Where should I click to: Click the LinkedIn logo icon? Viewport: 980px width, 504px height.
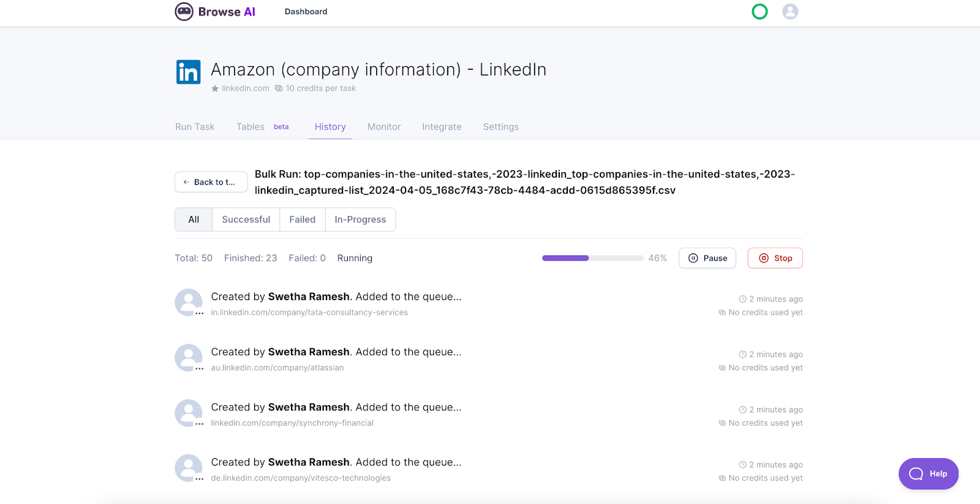pos(188,72)
